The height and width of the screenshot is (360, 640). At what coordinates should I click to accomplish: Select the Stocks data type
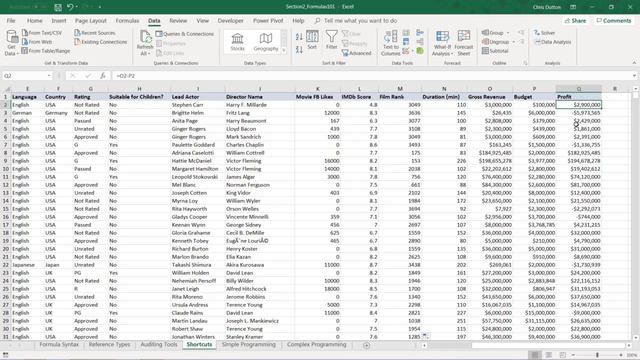[237, 42]
